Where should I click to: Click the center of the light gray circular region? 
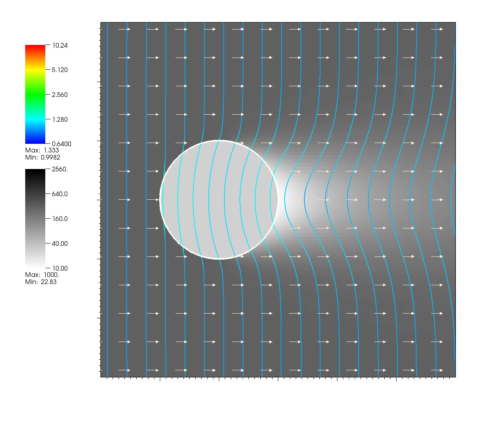[219, 199]
